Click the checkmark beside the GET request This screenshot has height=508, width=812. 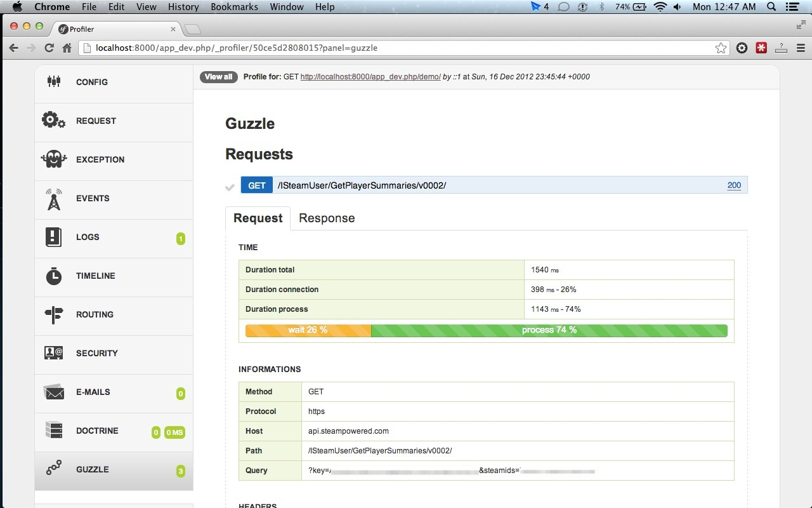[230, 187]
